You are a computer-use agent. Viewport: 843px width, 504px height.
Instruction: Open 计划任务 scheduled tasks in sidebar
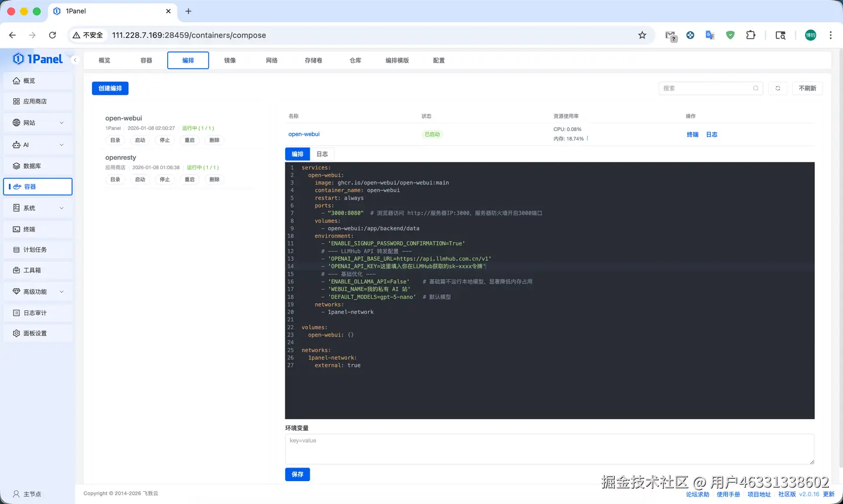click(38, 249)
